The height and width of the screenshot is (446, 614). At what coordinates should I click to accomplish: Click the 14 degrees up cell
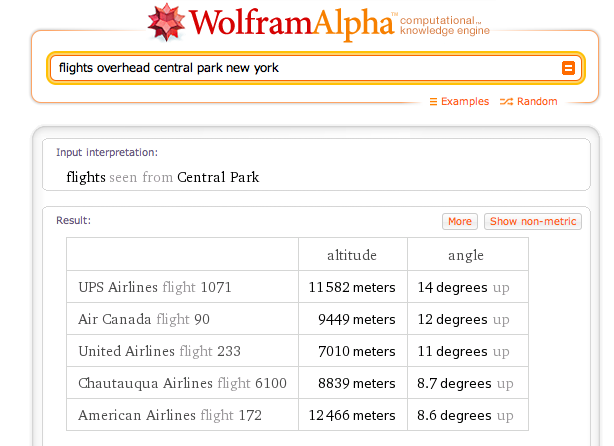[x=468, y=287]
